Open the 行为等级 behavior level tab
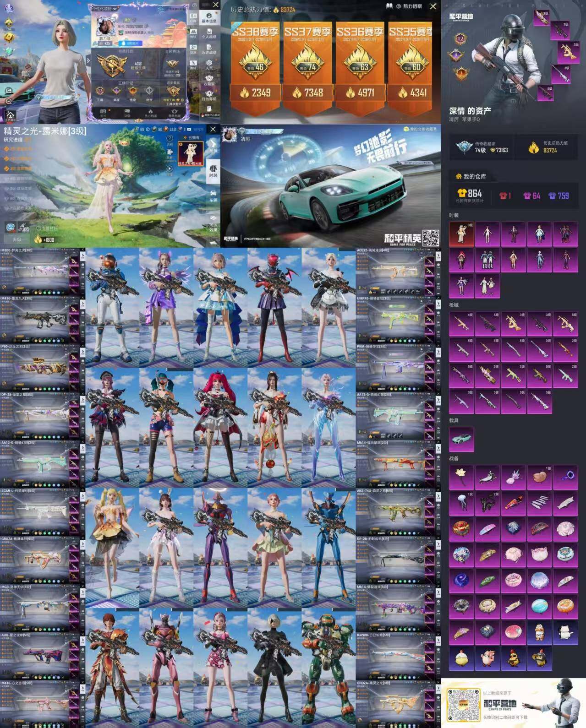Image resolution: width=586 pixels, height=728 pixels. (x=209, y=96)
